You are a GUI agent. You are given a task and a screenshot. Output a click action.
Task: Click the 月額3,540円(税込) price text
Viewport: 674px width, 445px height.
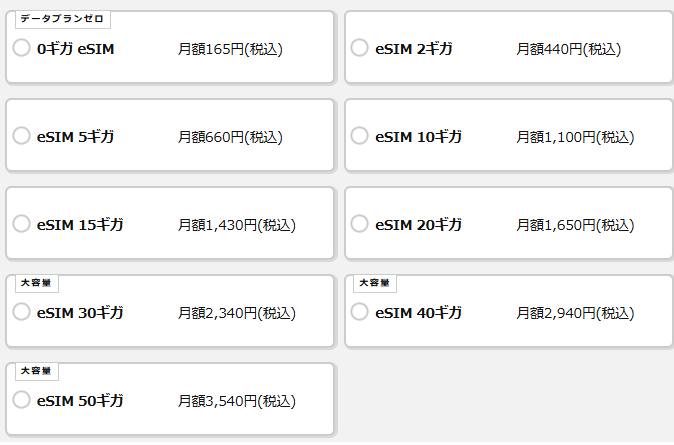(236, 401)
